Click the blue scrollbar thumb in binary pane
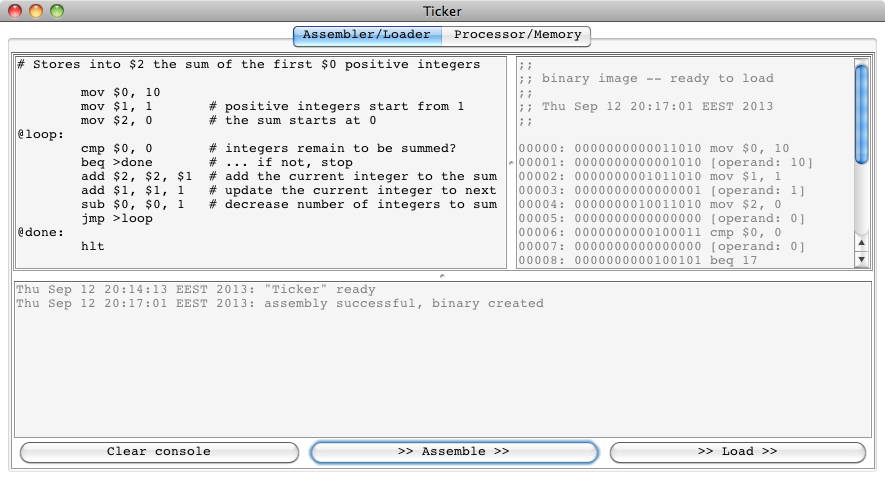Viewport: 885px width, 483px height. 862,112
